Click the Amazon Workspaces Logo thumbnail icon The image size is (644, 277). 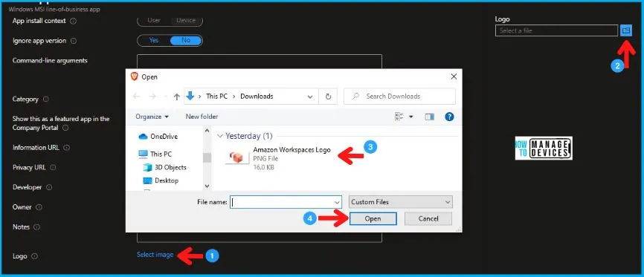click(x=237, y=157)
